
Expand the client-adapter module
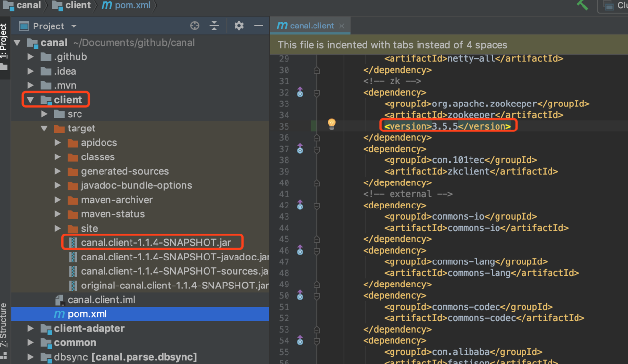30,329
